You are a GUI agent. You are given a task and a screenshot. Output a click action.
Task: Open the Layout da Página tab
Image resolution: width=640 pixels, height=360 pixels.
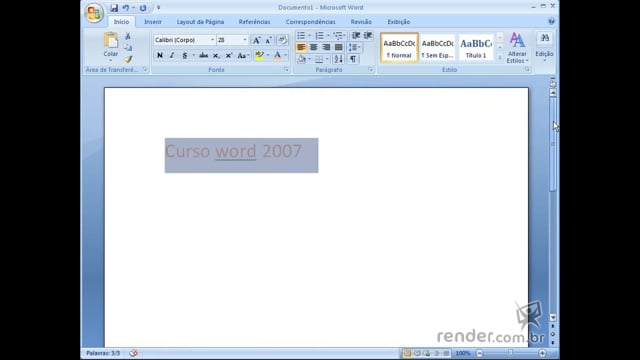tap(200, 22)
